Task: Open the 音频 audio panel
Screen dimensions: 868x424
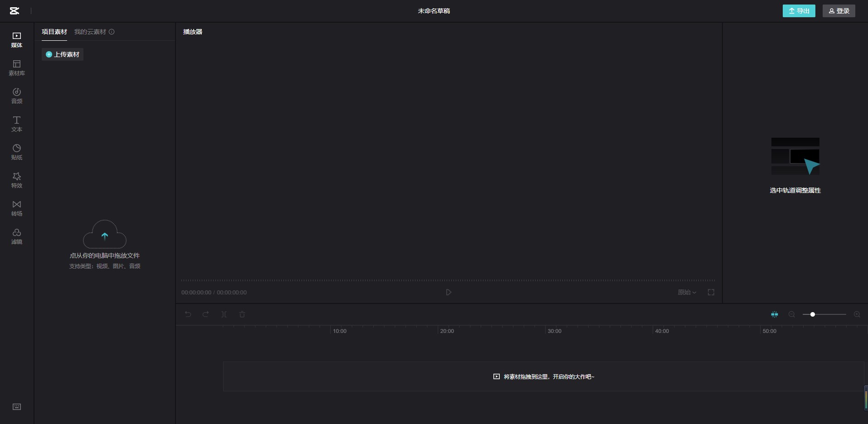Action: click(x=17, y=96)
